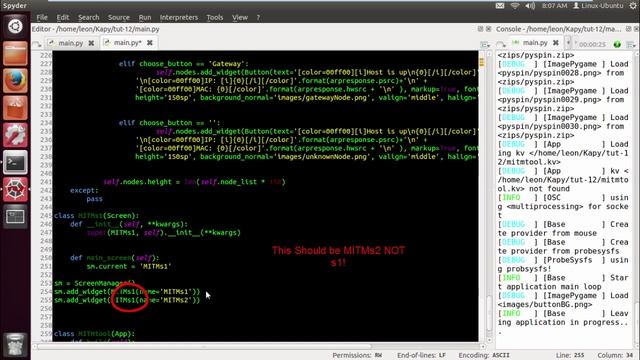Viewport: 640px width, 360px height.
Task: Undock the Console pane
Action: 629,29
